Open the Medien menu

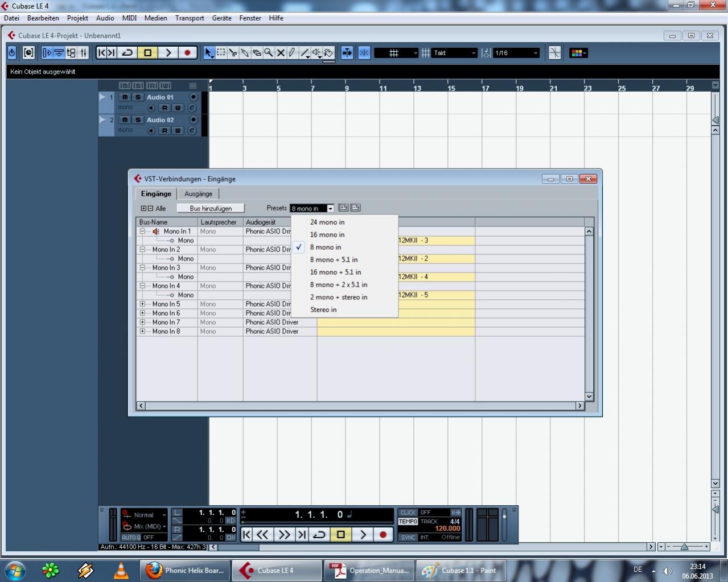[x=155, y=18]
